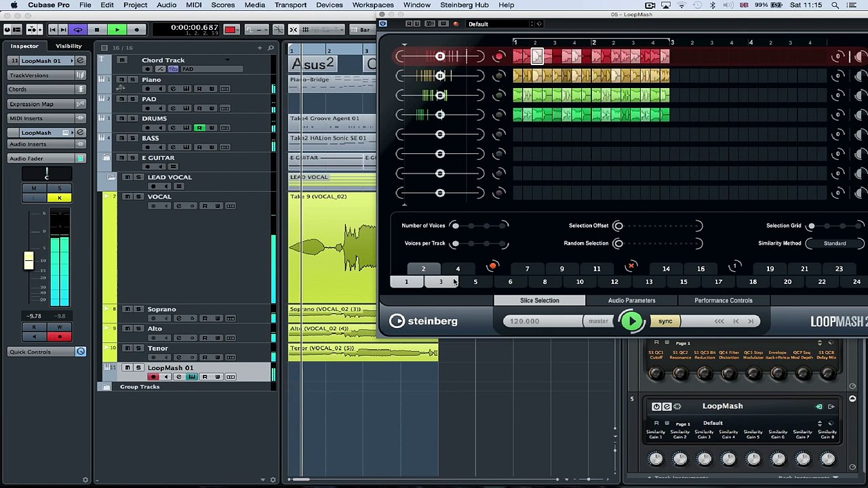Viewport: 868px width, 488px height.
Task: Mute the Piano track
Action: (122, 79)
